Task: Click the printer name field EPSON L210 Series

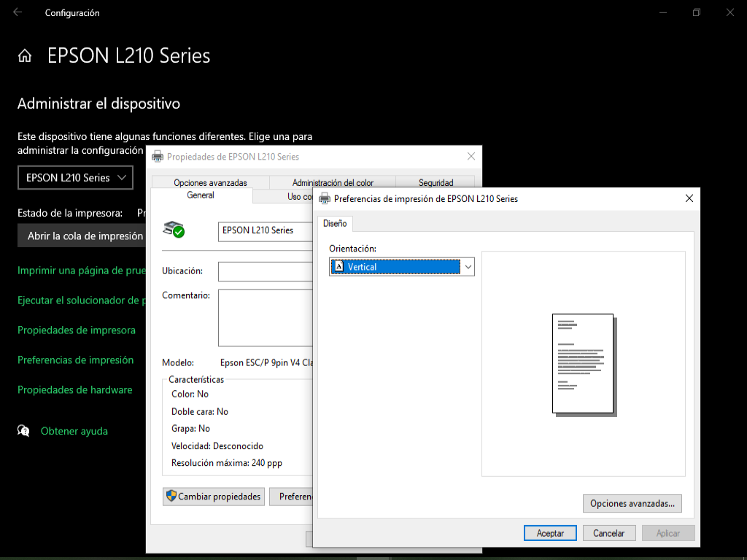Action: [x=266, y=231]
